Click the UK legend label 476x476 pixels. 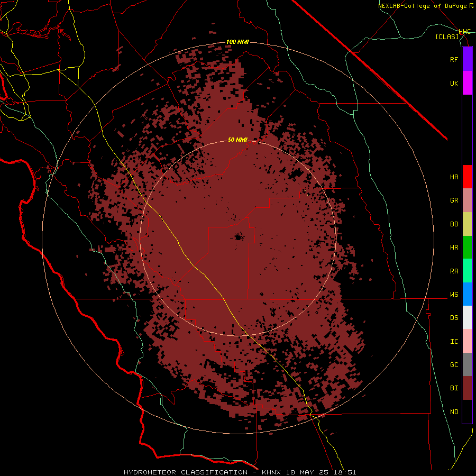[454, 83]
